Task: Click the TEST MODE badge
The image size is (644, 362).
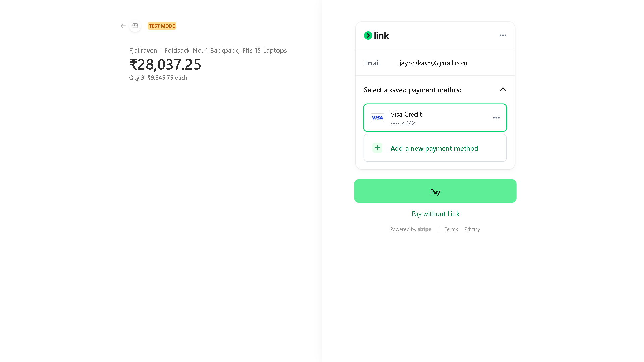Action: [x=162, y=26]
